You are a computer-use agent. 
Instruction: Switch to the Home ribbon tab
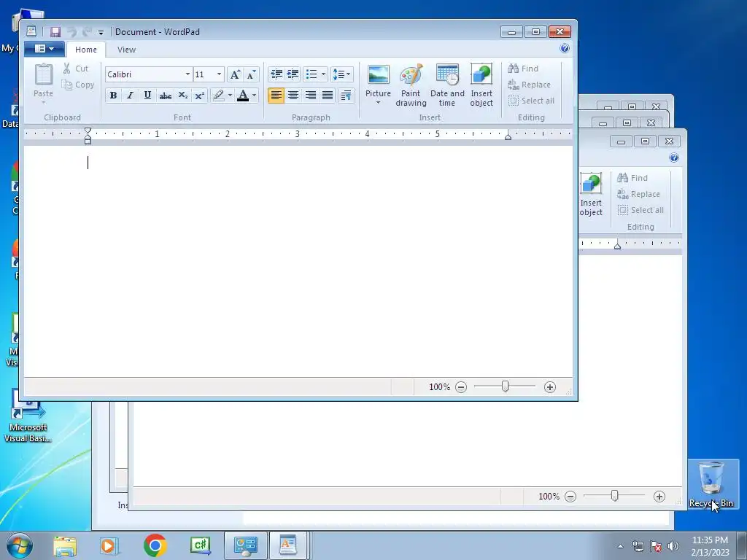pos(86,50)
